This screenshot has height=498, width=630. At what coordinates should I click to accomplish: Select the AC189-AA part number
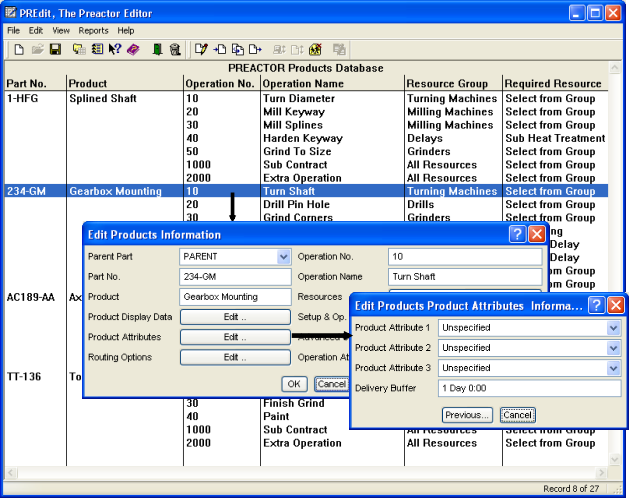(x=31, y=297)
